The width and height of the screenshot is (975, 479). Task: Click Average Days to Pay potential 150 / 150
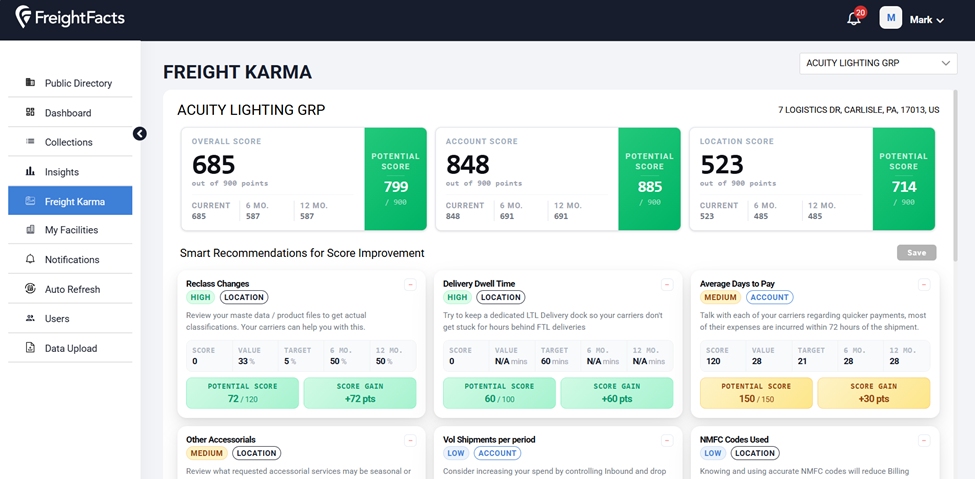tap(756, 393)
